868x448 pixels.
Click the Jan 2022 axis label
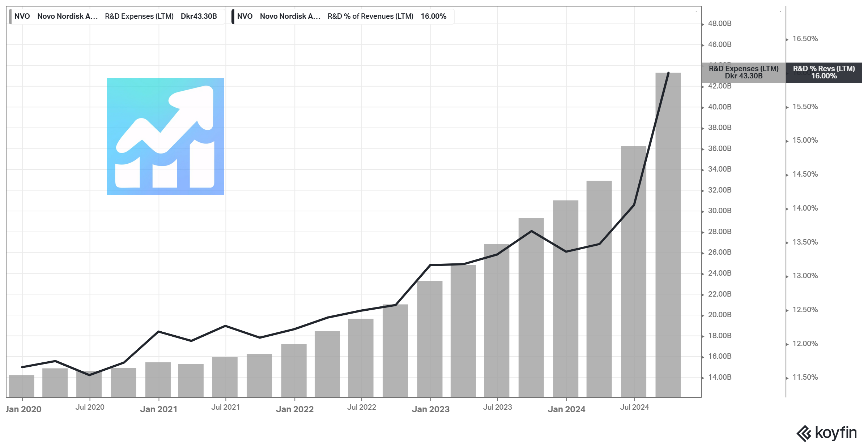pos(295,409)
